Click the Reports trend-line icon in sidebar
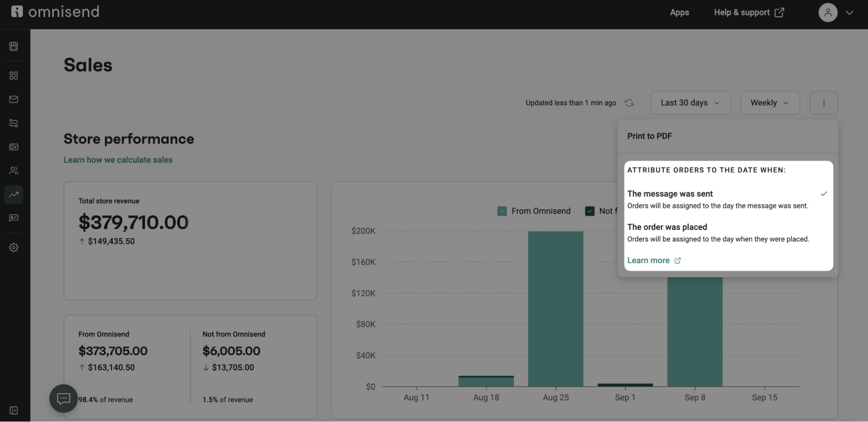Viewport: 868px width, 422px height. (13, 195)
